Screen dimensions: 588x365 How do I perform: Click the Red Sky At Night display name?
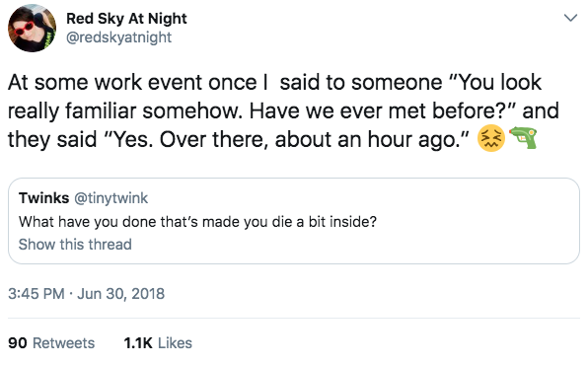pyautogui.click(x=126, y=19)
